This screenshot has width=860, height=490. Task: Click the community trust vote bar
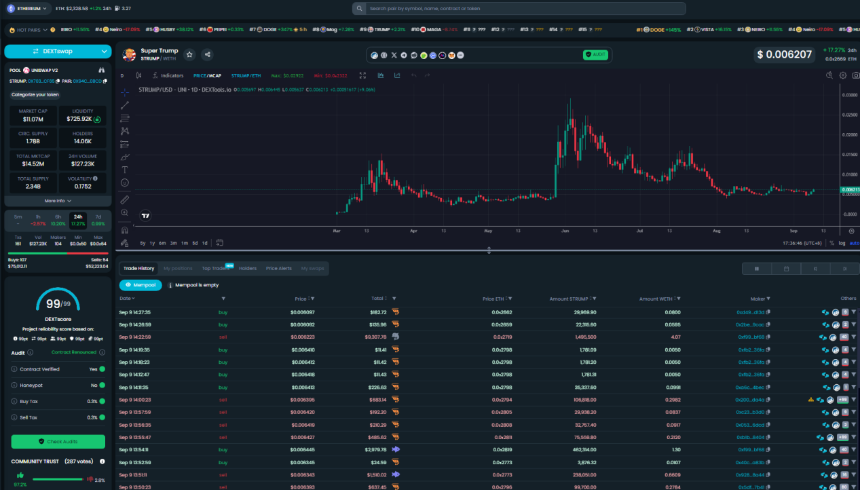point(58,479)
